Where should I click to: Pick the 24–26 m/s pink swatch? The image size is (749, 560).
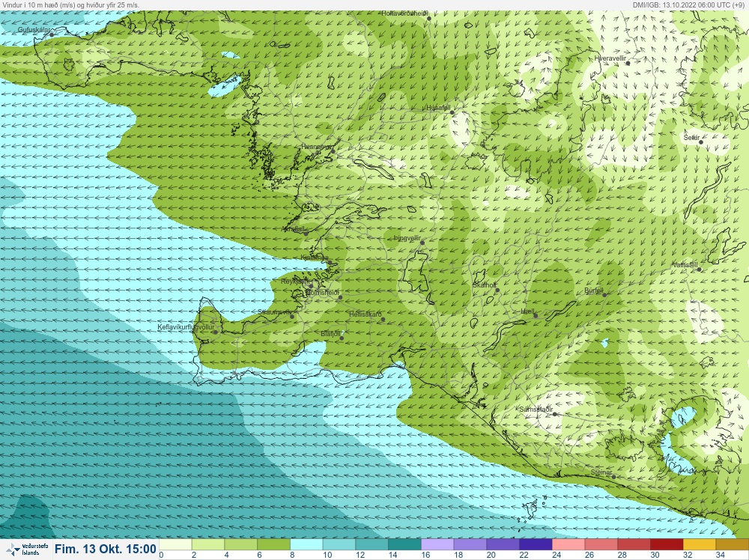[x=568, y=545]
